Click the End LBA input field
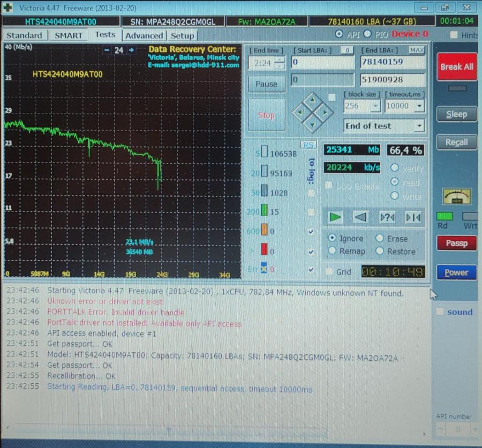 click(393, 62)
